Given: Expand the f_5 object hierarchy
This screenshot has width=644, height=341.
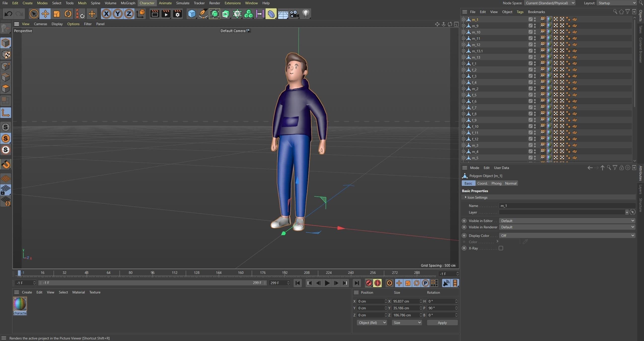Looking at the screenshot, I should pyautogui.click(x=463, y=95).
